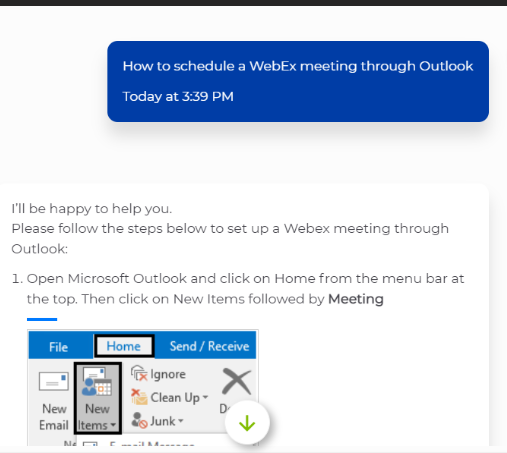Select the New Email envelope icon
This screenshot has height=453, width=507.
(x=54, y=381)
